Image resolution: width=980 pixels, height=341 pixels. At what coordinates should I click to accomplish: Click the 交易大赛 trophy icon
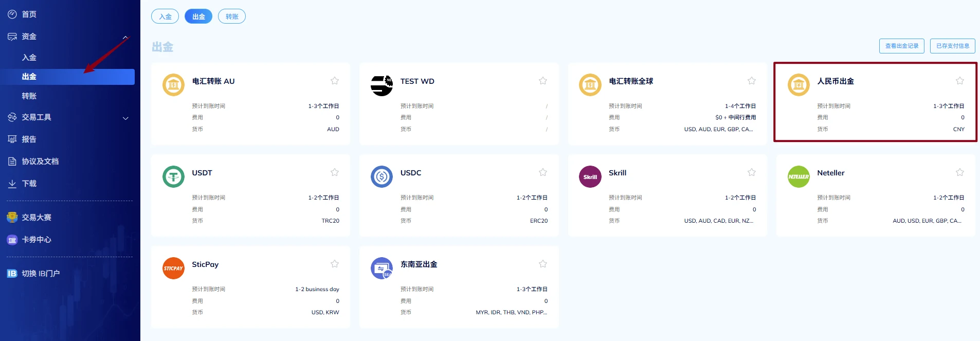[x=12, y=218]
